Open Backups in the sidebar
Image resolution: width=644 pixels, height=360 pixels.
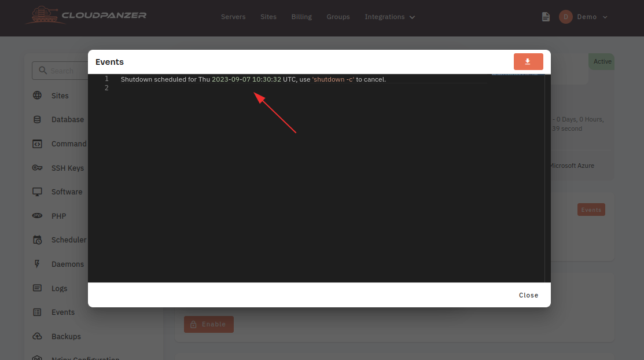[66, 337]
